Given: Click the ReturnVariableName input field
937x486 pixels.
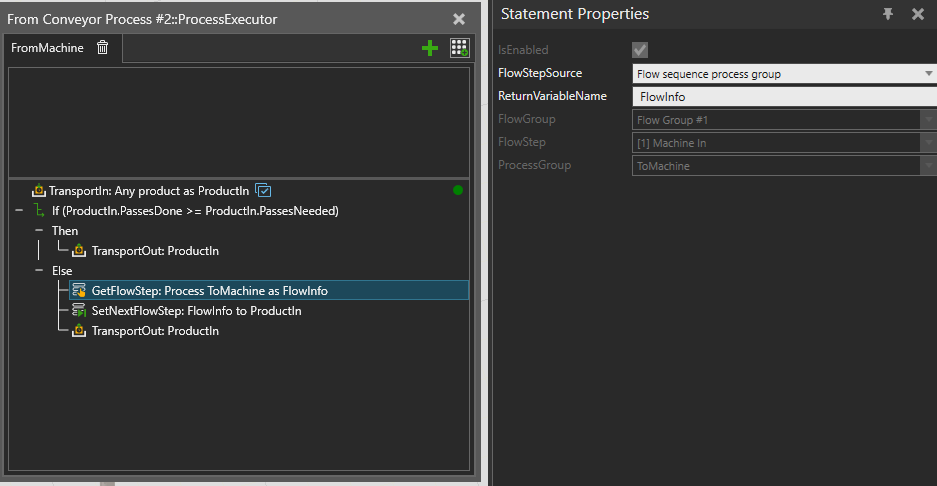Looking at the screenshot, I should coord(784,97).
